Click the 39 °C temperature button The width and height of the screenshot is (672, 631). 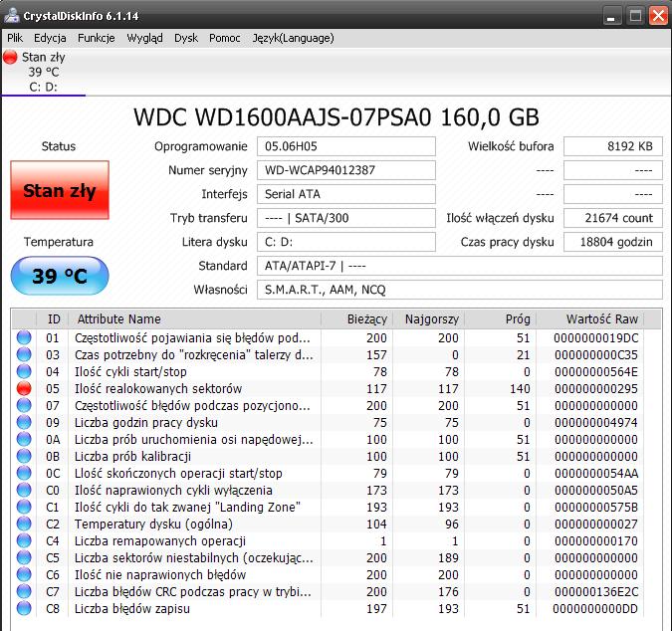[60, 276]
